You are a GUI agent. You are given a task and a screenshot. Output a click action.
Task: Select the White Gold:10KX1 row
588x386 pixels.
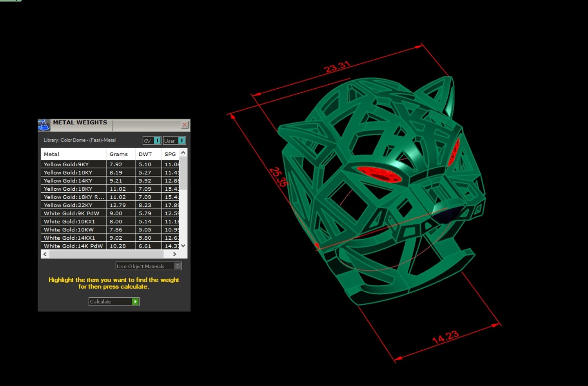pos(110,222)
